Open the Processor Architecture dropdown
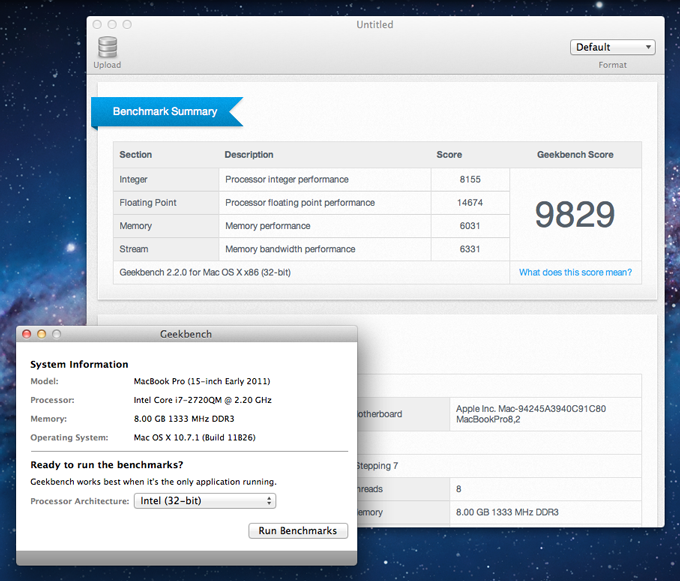Image resolution: width=680 pixels, height=581 pixels. pyautogui.click(x=205, y=501)
